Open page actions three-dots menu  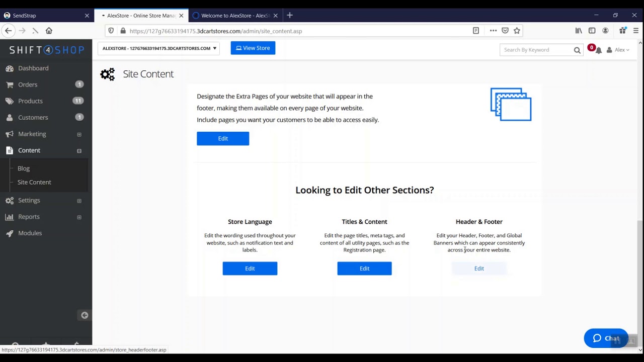tap(493, 31)
